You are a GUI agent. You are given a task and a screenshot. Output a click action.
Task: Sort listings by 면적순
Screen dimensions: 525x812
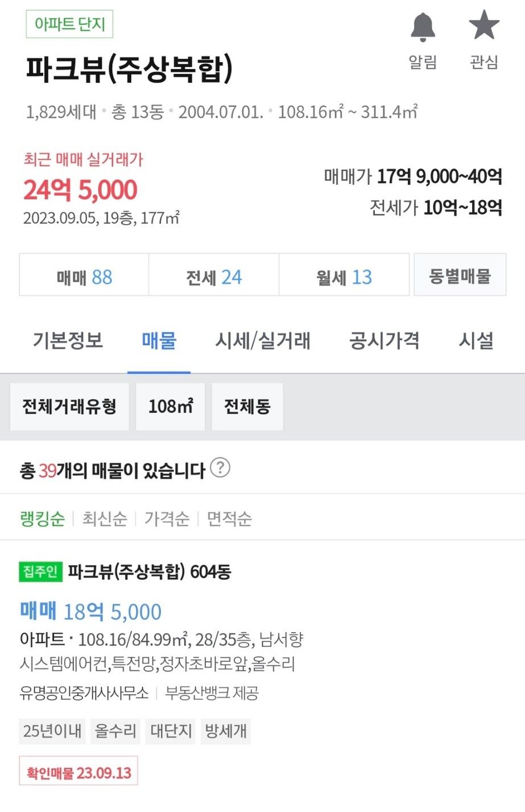coord(229,518)
